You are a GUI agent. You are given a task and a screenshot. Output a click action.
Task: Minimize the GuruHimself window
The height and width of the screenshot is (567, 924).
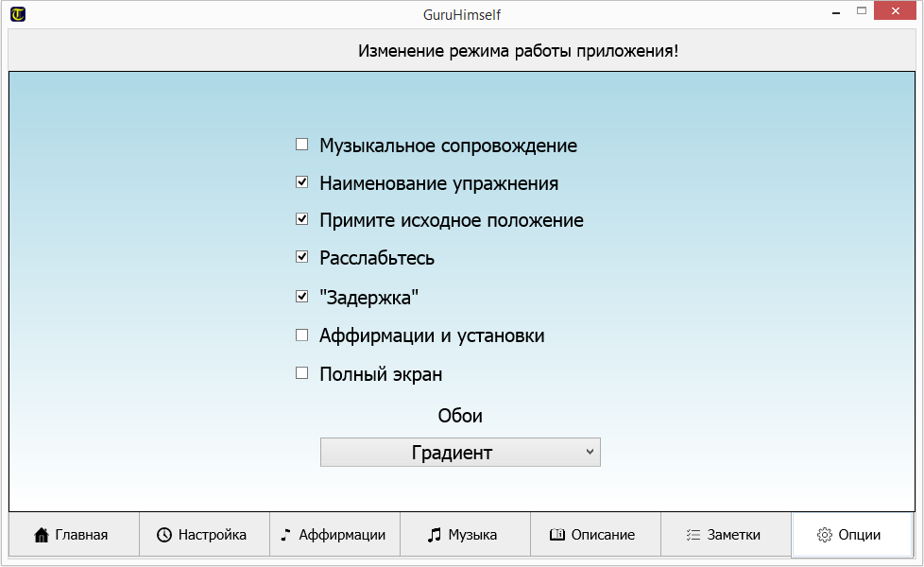[x=837, y=13]
